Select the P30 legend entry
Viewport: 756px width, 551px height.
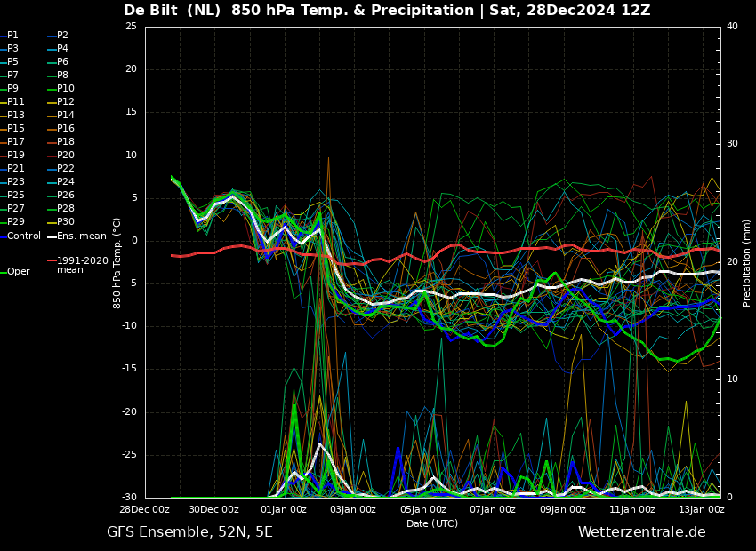point(66,222)
